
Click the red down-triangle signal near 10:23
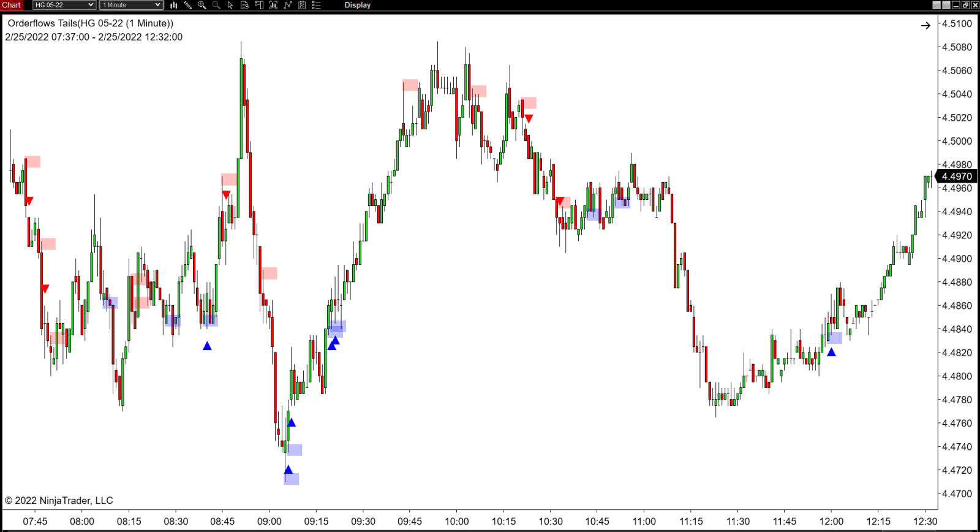click(529, 118)
